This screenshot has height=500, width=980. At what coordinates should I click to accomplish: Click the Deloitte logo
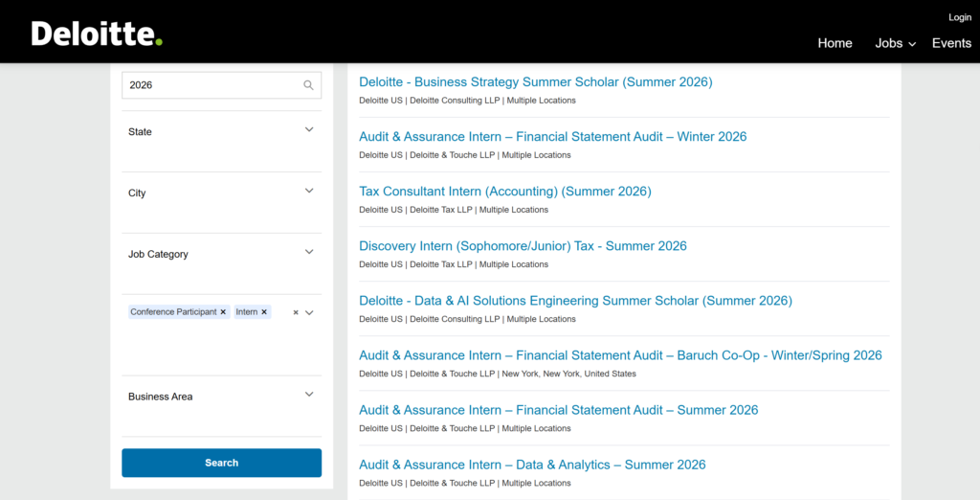click(97, 34)
